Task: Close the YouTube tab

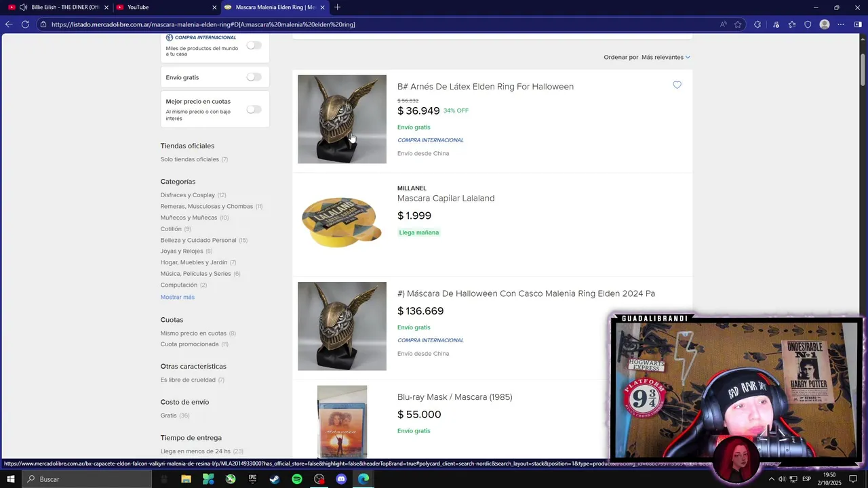Action: pos(214,7)
